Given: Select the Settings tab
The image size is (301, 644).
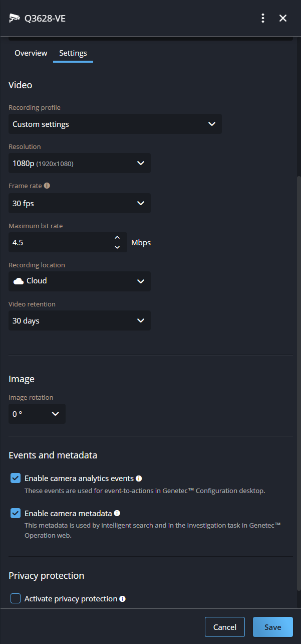Looking at the screenshot, I should click(73, 53).
